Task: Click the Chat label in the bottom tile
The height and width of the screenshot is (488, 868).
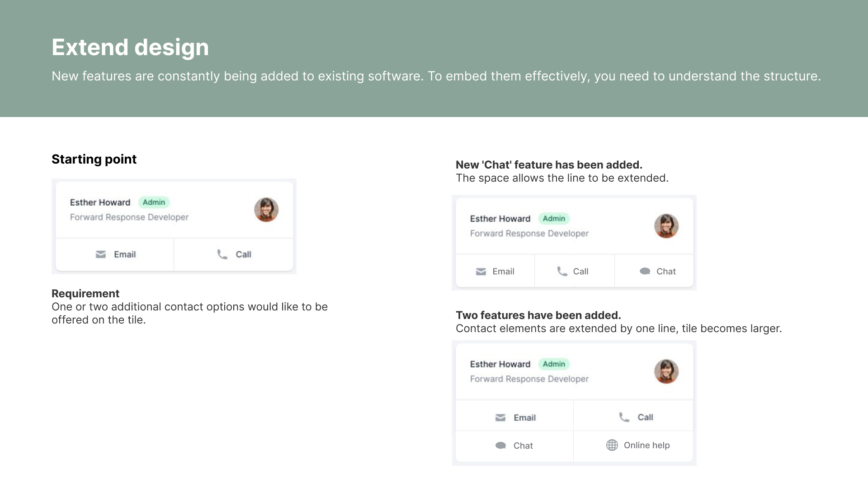Action: coord(523,446)
